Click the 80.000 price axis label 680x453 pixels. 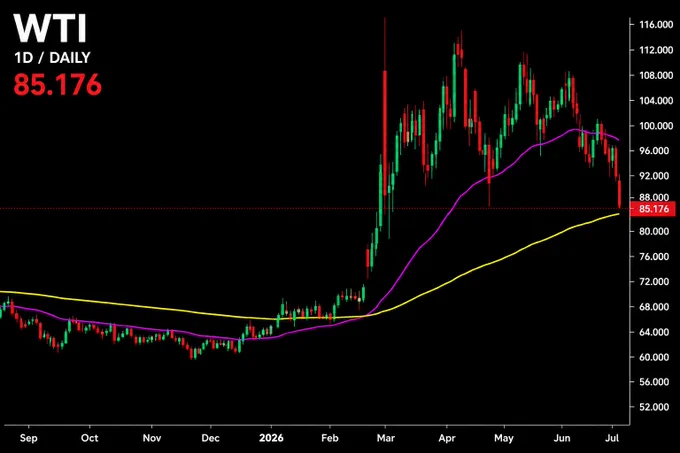[x=654, y=231]
